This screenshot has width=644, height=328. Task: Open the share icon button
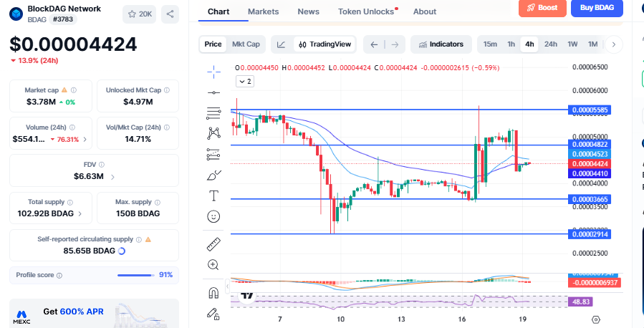click(170, 14)
